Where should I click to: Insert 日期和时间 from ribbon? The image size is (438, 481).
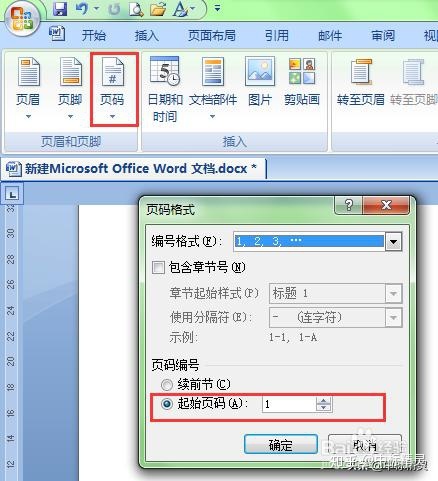click(x=165, y=89)
